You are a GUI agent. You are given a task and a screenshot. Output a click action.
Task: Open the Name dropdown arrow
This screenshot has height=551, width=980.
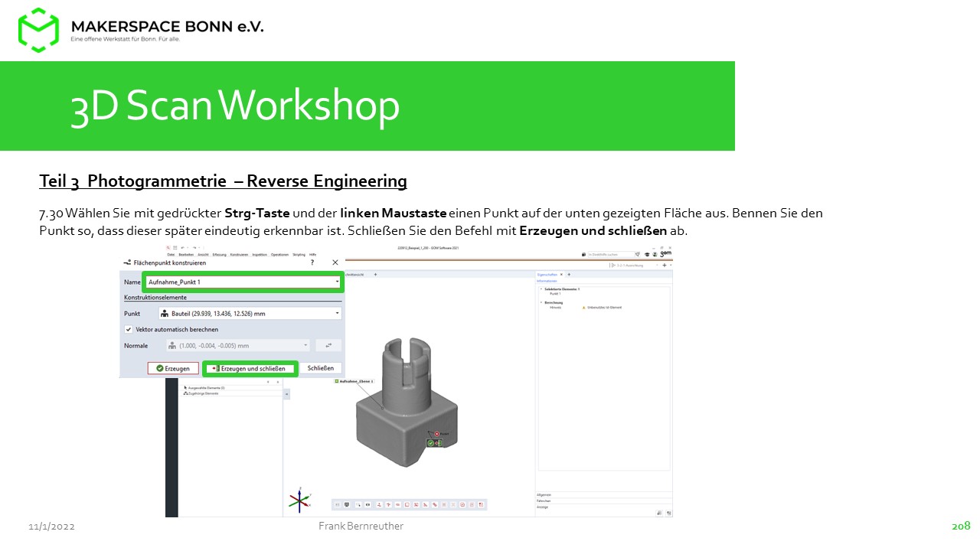tap(337, 282)
